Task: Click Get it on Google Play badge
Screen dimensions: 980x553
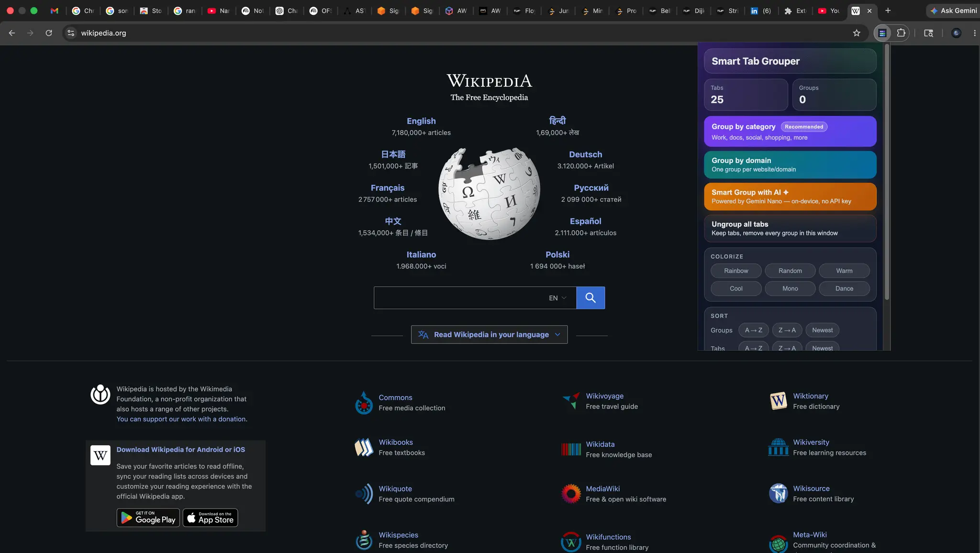Action: (x=148, y=518)
